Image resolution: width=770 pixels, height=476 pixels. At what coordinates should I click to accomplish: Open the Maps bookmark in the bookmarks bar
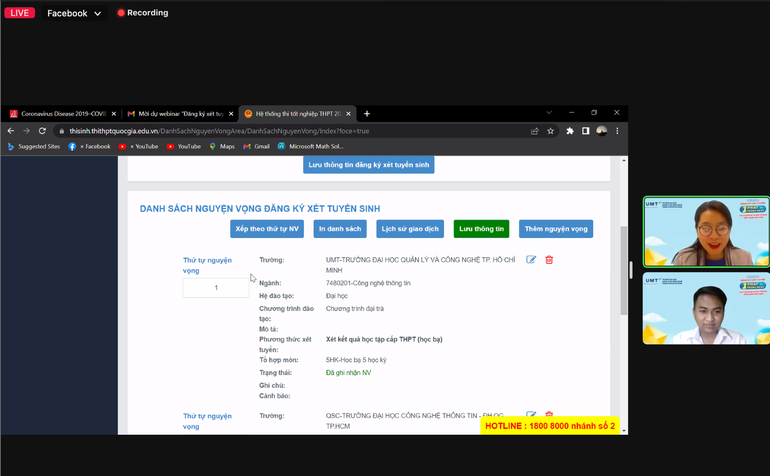tap(222, 146)
